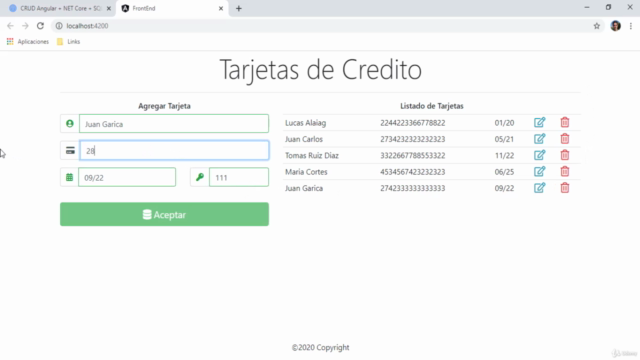Click the user icon beside name field
This screenshot has height=360, width=640.
tap(70, 124)
